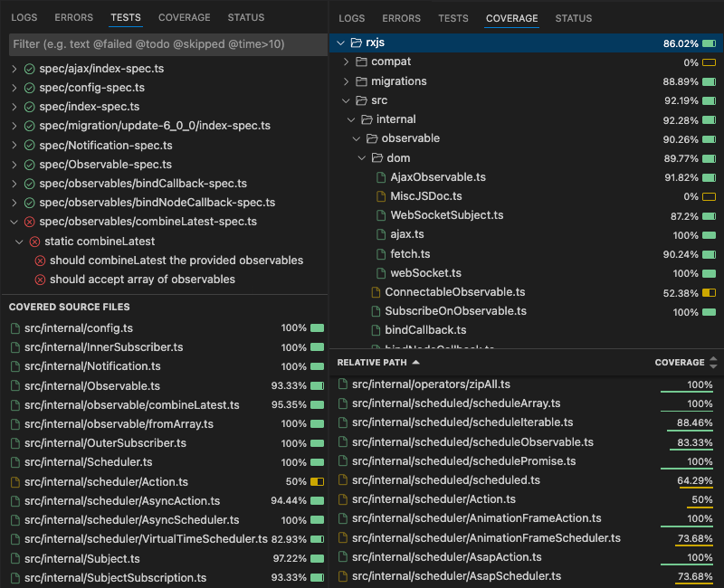Collapse the 'static combineLatest' test group
This screenshot has width=724, height=588.
tap(20, 242)
